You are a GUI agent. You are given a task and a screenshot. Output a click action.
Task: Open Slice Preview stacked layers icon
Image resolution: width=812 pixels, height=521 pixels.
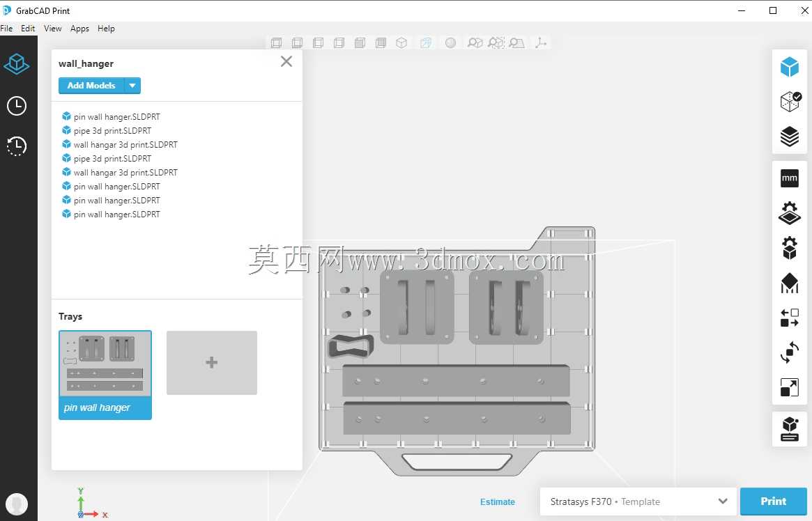(x=789, y=137)
